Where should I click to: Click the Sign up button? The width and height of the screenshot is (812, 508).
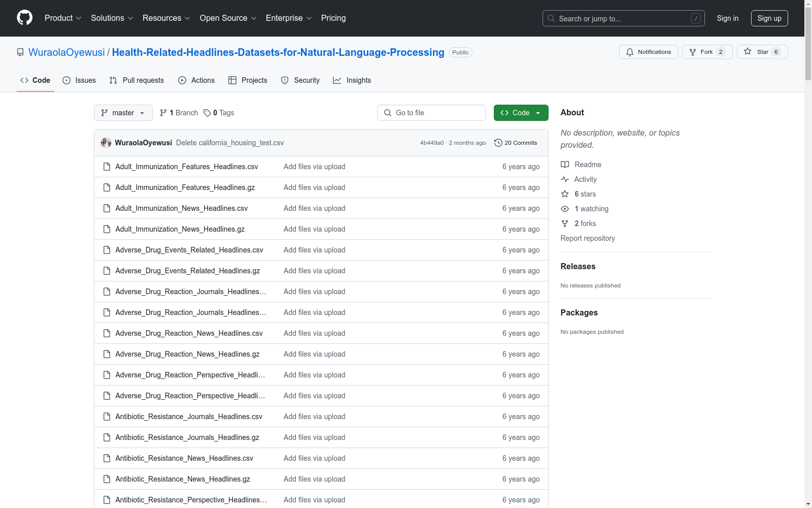(769, 18)
